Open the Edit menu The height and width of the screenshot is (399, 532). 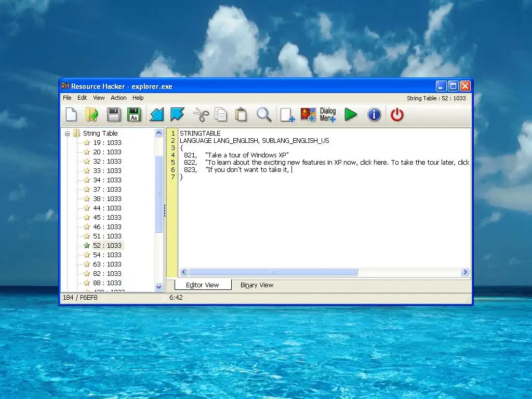(x=82, y=98)
